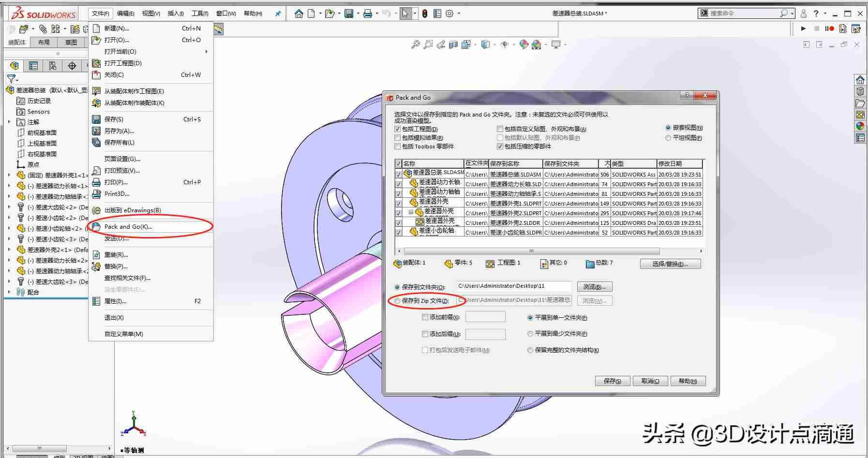Open the ConfigurationManager tab icon
The height and width of the screenshot is (458, 868).
click(x=53, y=66)
